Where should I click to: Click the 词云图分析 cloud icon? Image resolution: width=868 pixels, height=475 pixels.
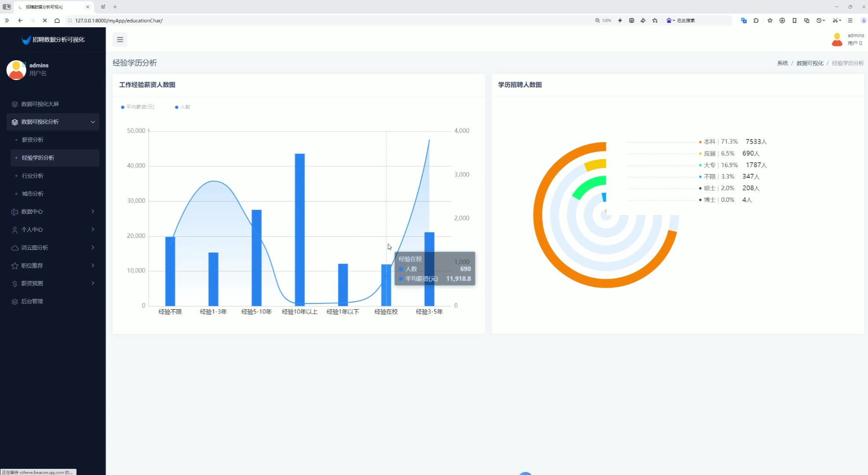[x=15, y=248]
